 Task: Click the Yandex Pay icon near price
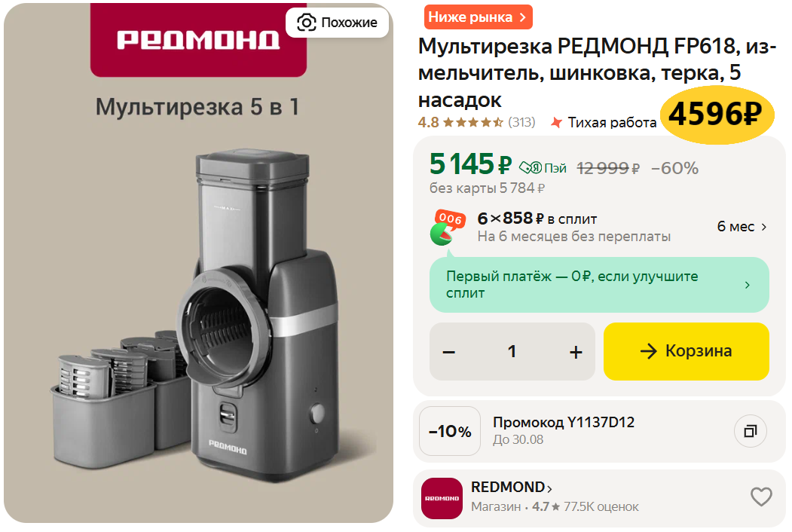click(531, 167)
